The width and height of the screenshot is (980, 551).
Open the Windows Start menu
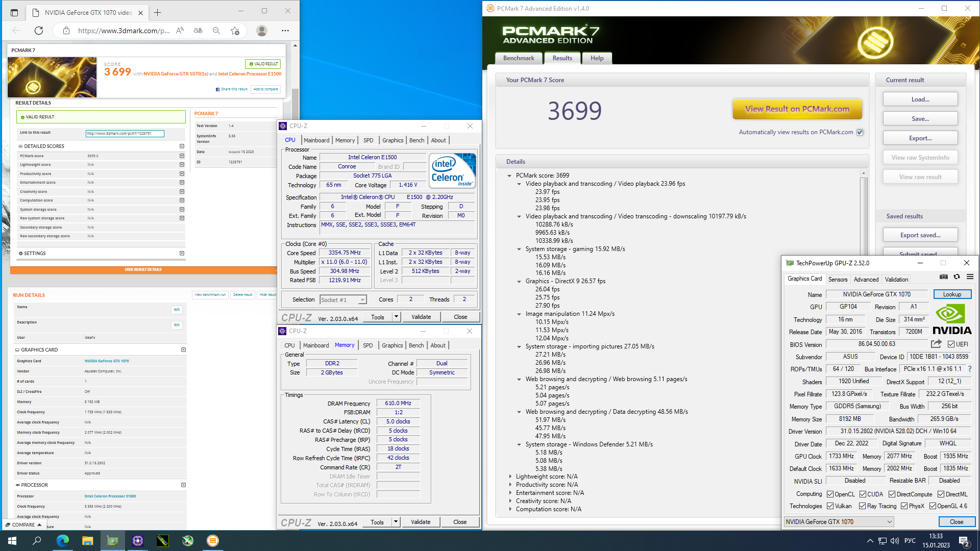[12, 540]
